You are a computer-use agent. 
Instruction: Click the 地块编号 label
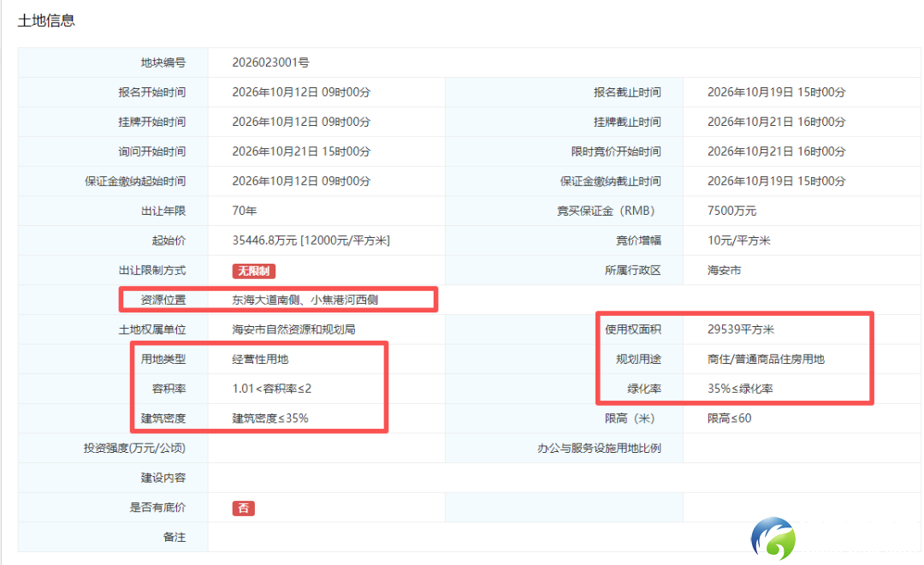coord(163,62)
